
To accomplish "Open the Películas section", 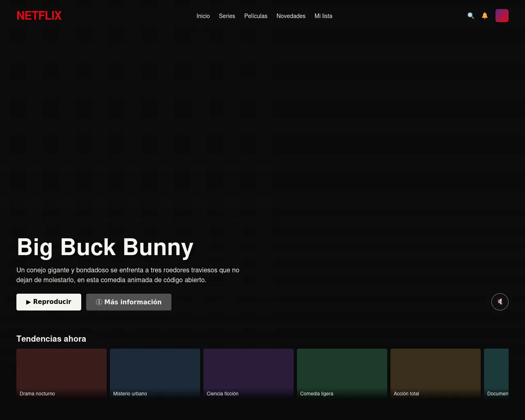I will [256, 16].
